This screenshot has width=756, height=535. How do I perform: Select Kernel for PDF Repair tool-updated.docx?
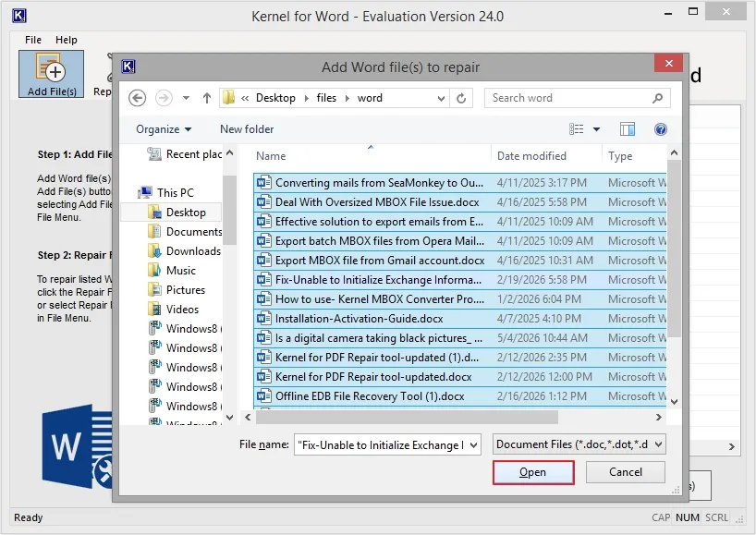[460, 377]
